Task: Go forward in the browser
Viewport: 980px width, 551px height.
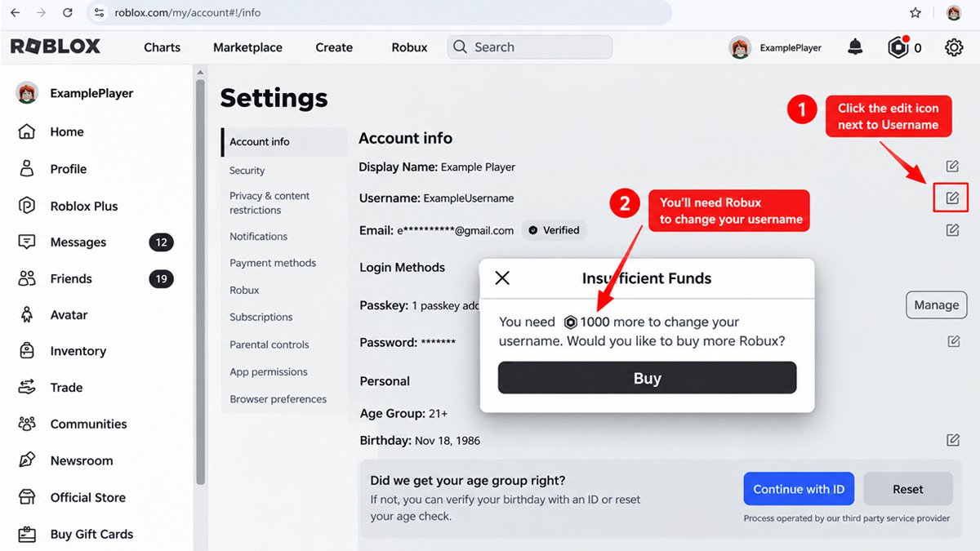Action: click(42, 13)
